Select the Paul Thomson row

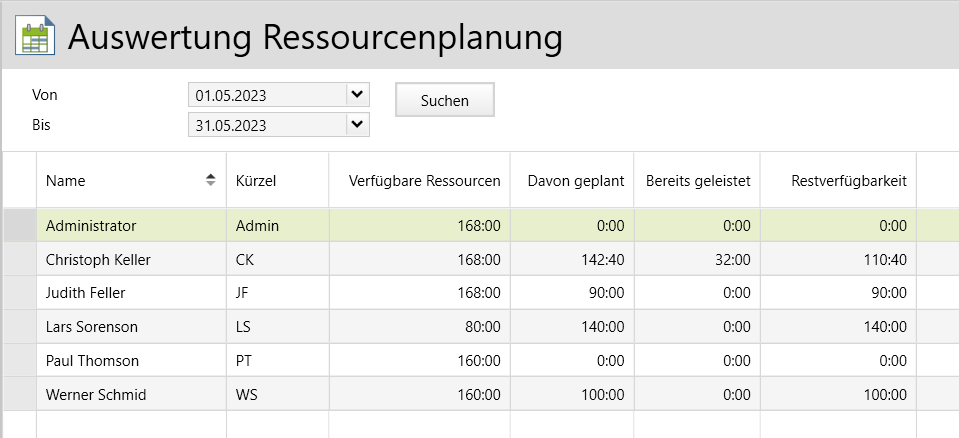point(92,361)
